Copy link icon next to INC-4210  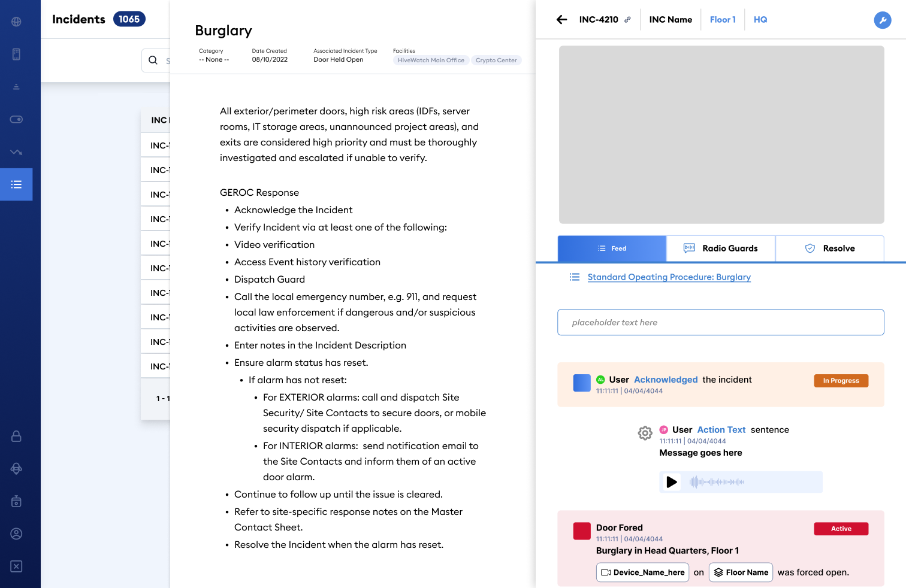(627, 20)
